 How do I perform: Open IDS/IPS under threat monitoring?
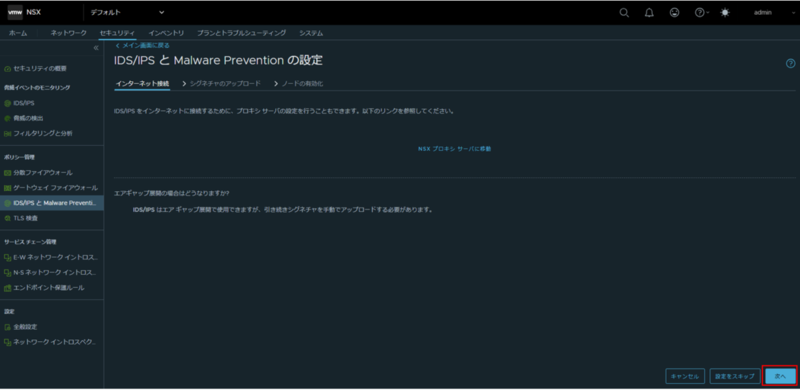[24, 103]
